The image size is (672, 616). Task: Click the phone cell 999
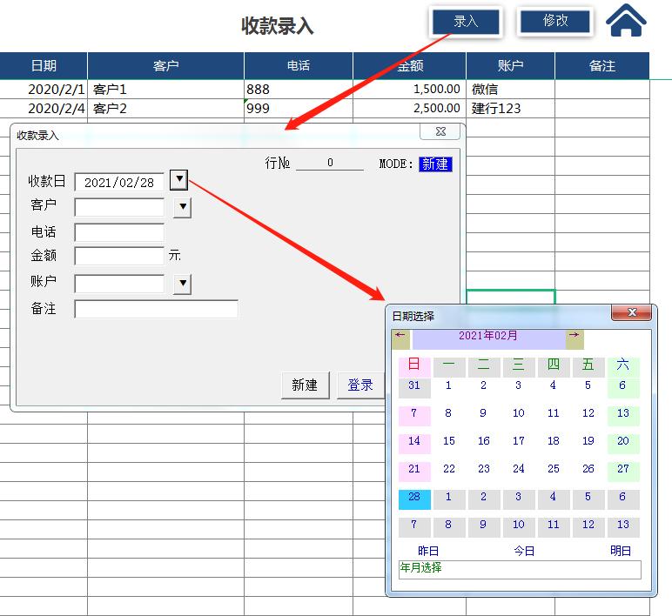(299, 109)
